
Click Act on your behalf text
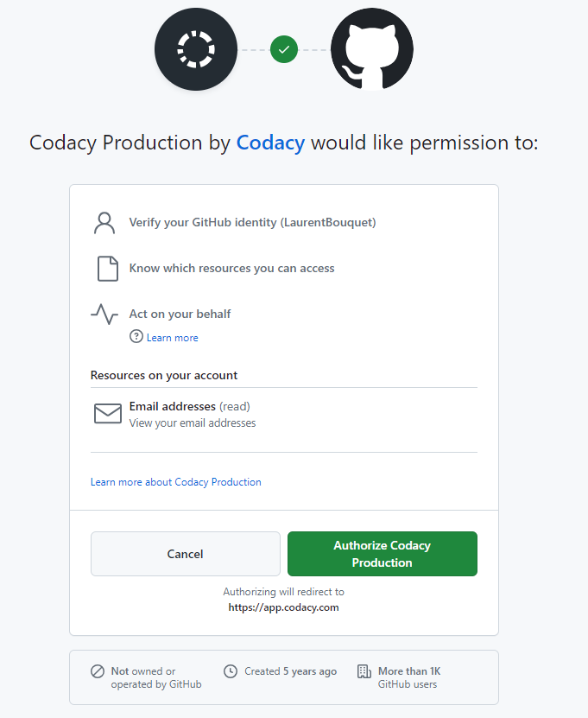180,314
